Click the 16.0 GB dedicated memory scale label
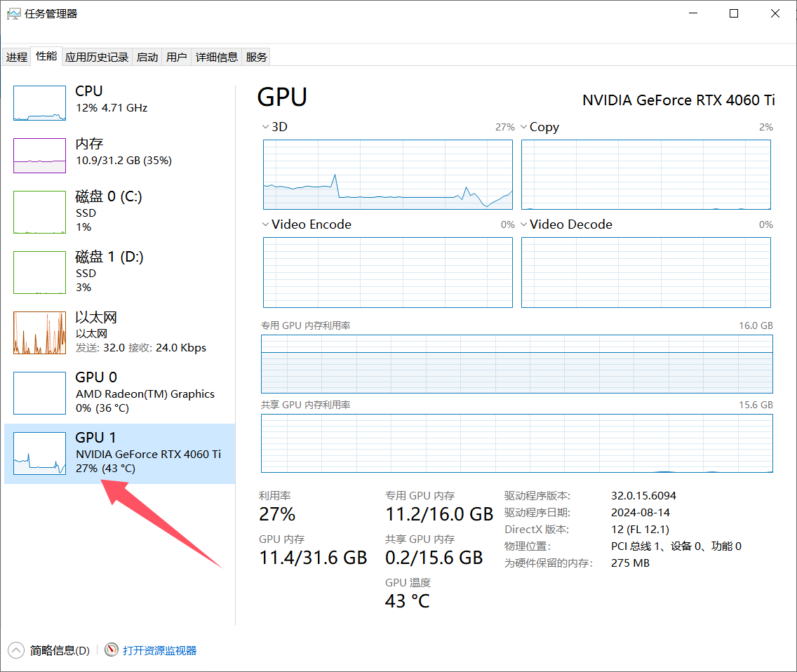Viewport: 797px width, 672px height. (x=756, y=325)
